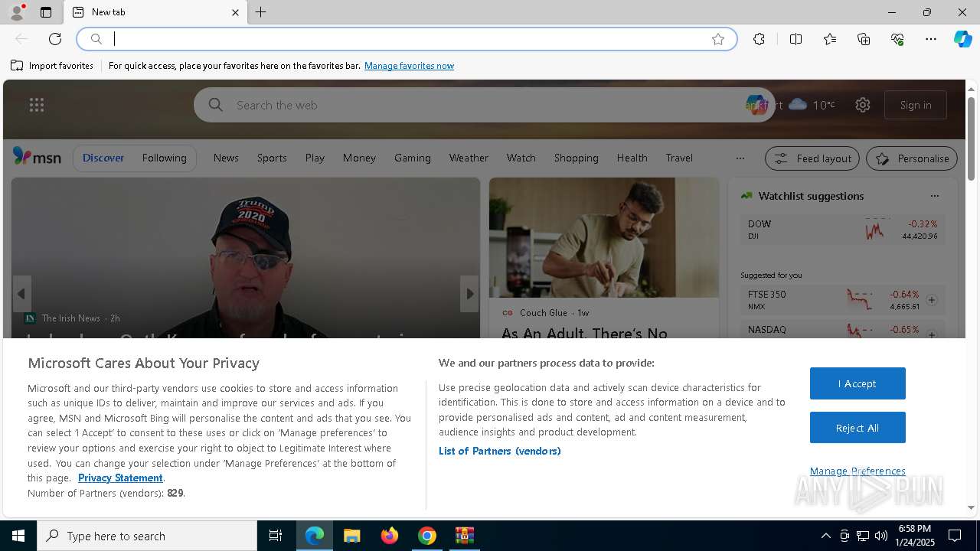
Task: Expand more categories ellipsis
Action: 740,158
